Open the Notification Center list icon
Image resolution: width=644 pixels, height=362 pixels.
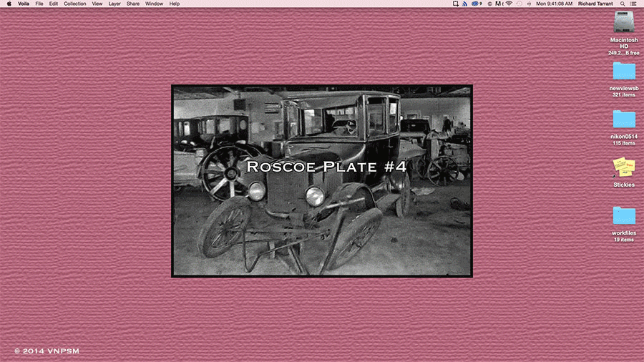(x=634, y=4)
